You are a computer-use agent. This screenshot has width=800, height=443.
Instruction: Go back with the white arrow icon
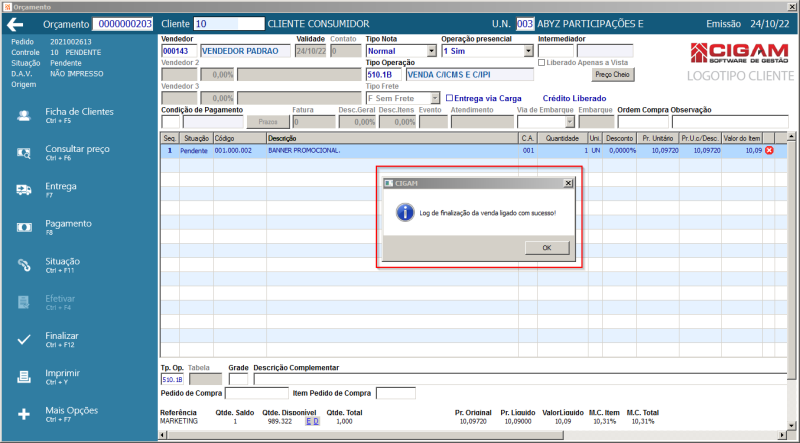coord(15,24)
